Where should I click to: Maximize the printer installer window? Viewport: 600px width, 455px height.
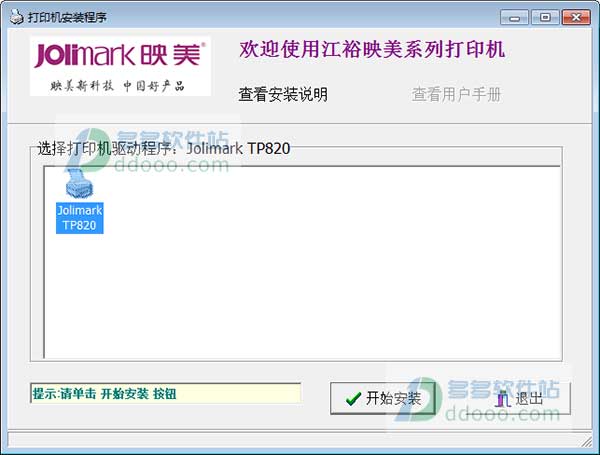pos(545,18)
